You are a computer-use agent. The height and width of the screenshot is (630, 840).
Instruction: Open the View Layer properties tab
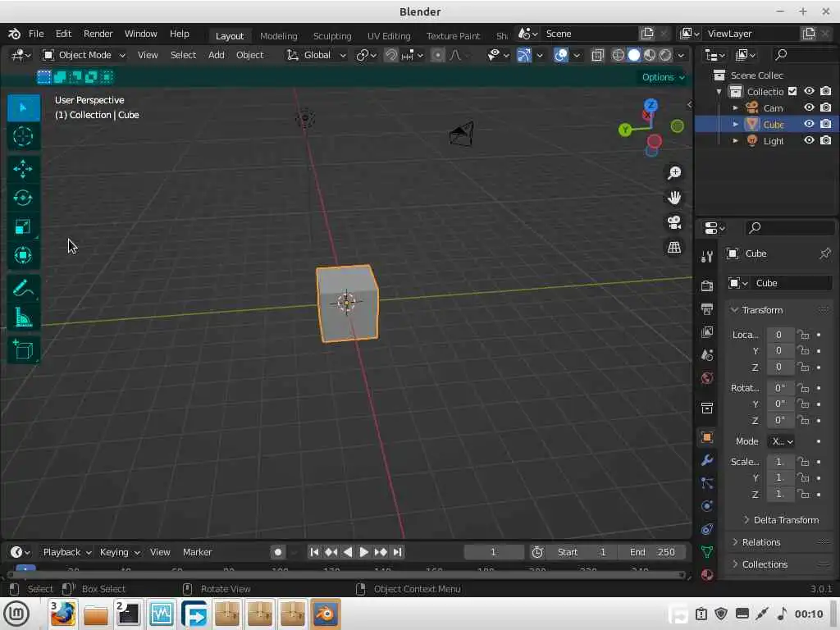click(x=707, y=332)
